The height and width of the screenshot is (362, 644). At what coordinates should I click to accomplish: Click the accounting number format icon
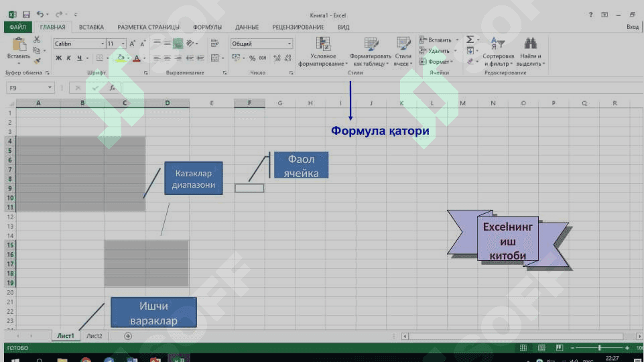(236, 58)
